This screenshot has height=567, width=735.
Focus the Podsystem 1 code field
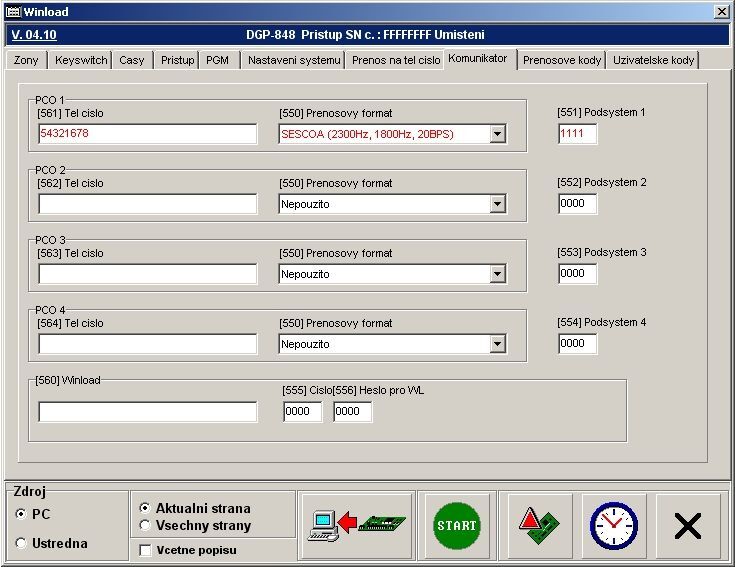point(577,134)
